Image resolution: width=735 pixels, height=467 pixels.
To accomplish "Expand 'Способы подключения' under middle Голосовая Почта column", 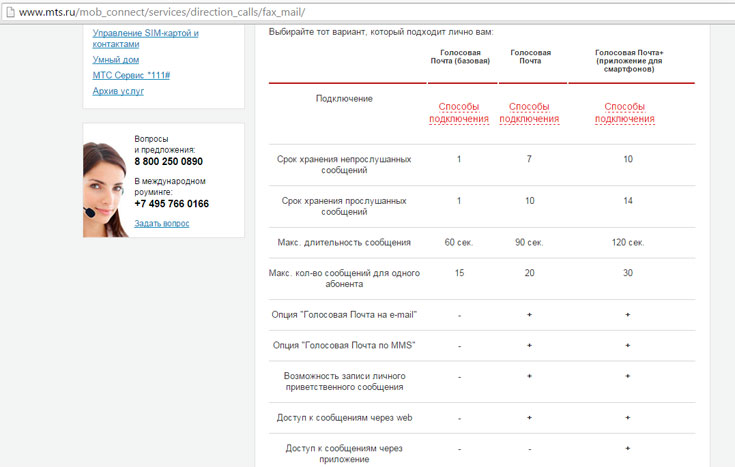I will pyautogui.click(x=529, y=113).
